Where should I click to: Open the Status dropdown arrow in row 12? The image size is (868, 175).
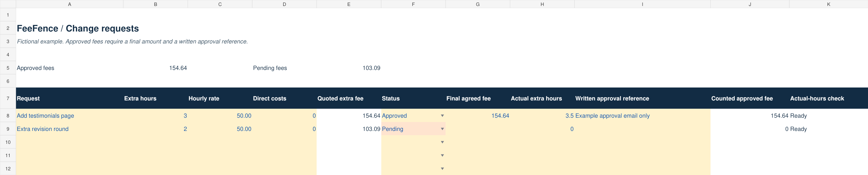pyautogui.click(x=442, y=169)
